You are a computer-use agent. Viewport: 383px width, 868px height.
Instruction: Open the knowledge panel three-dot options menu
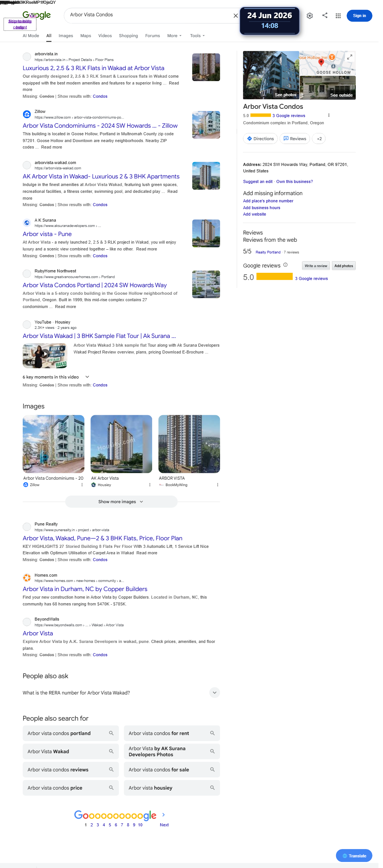pos(329,115)
